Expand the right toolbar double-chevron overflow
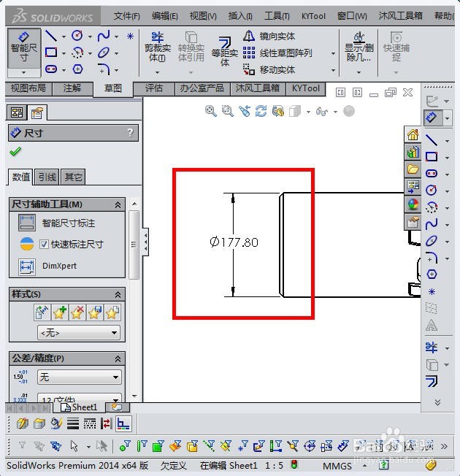The width and height of the screenshot is (460, 476). (437, 402)
